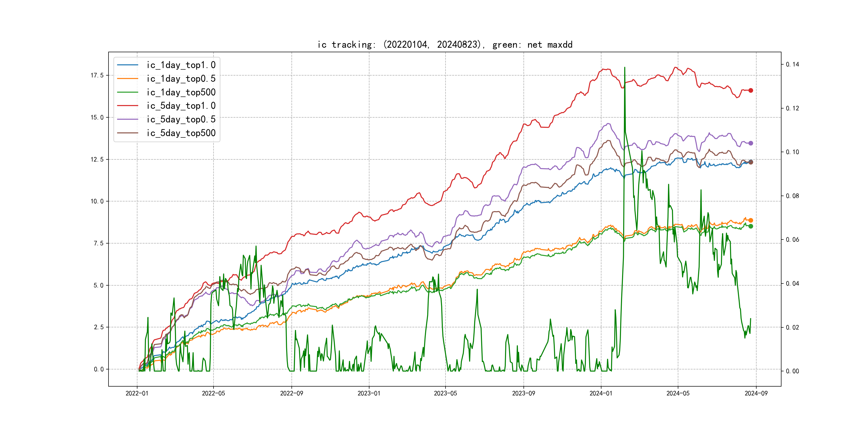Click the 2022-01 x-axis tick label
This screenshot has width=868, height=434.
click(137, 393)
